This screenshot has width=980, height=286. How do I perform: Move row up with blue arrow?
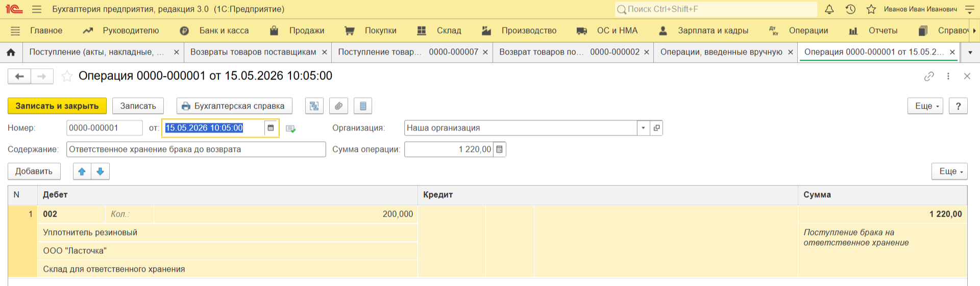click(x=82, y=171)
